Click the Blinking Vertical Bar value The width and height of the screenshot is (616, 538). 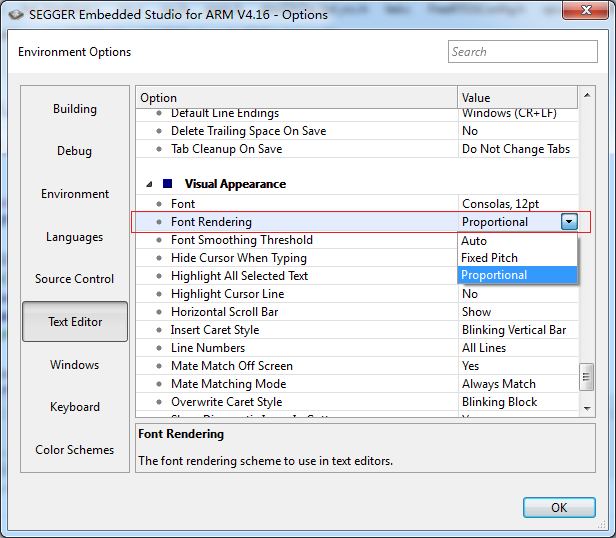[x=514, y=330]
